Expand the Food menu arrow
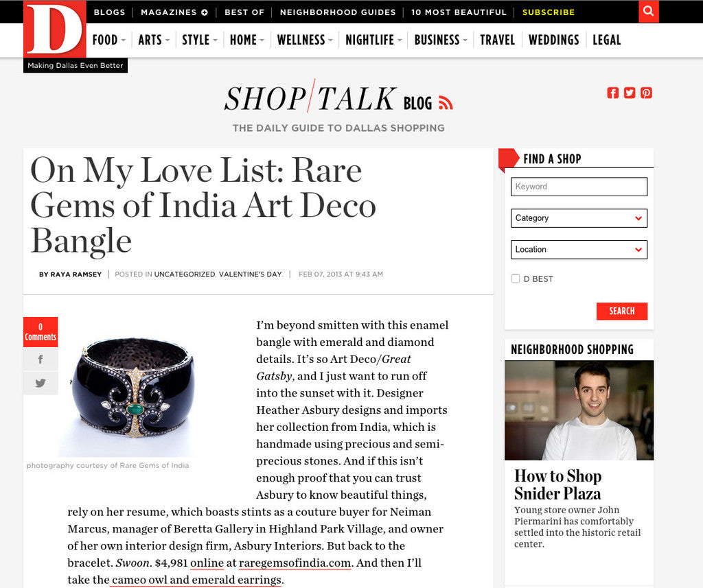This screenshot has width=703, height=588. pyautogui.click(x=124, y=40)
